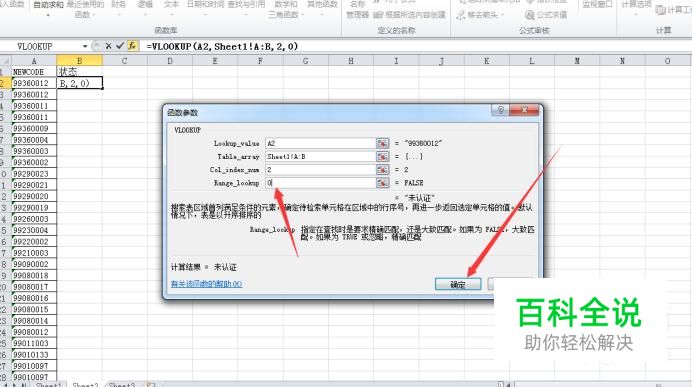Image resolution: width=692 pixels, height=387 pixels.
Task: Click the confirm checkmark in formula bar
Action: pos(120,46)
